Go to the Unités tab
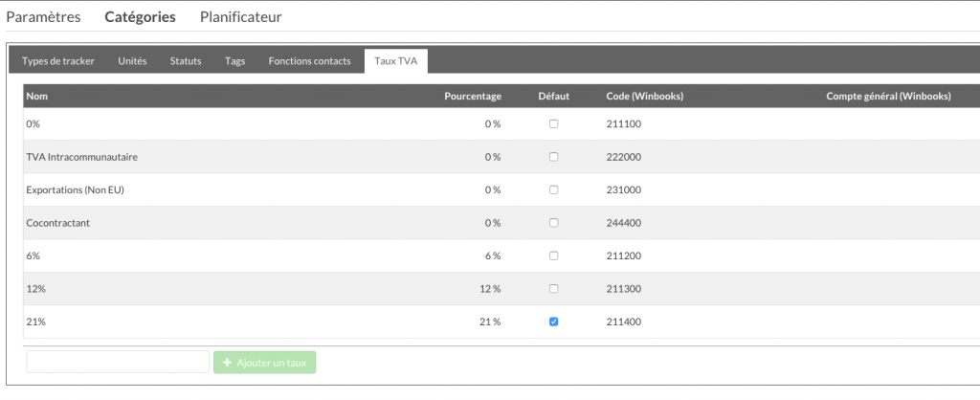This screenshot has height=400, width=980. pyautogui.click(x=132, y=61)
